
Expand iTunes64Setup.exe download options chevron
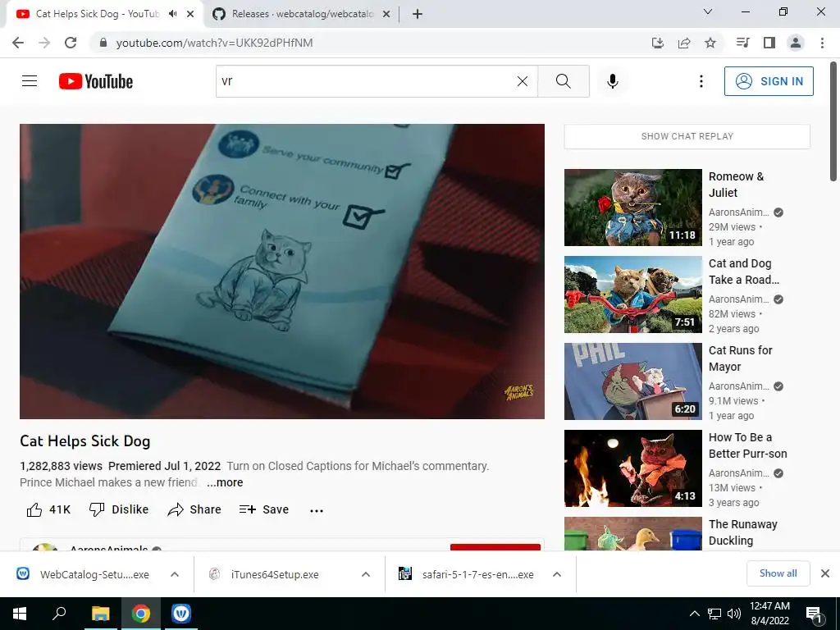[366, 574]
